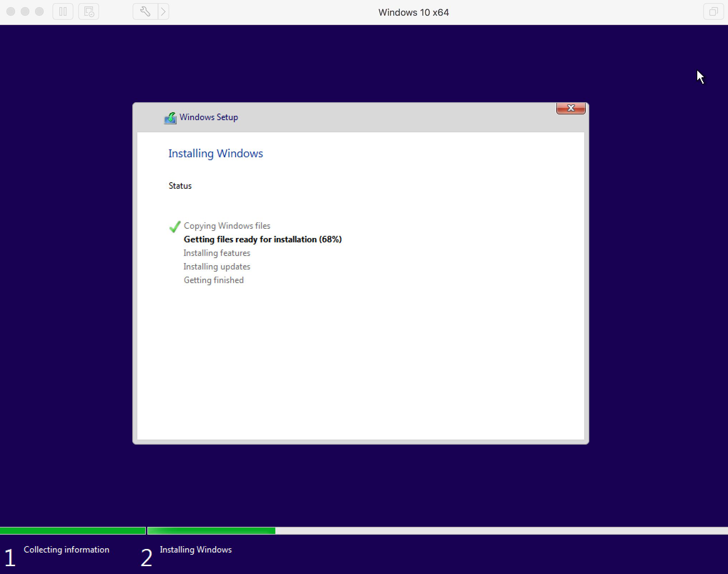Toggle the Installing features status item
The width and height of the screenshot is (728, 574).
pyautogui.click(x=216, y=253)
